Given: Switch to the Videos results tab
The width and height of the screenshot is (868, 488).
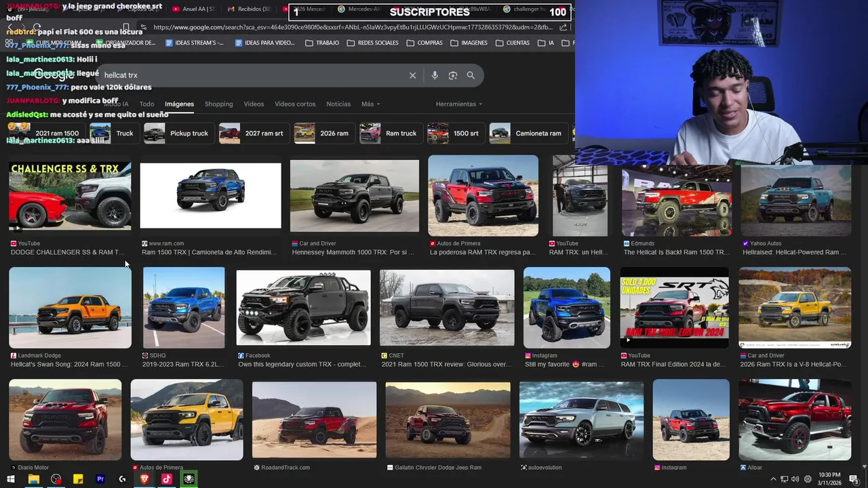Looking at the screenshot, I should [x=254, y=104].
